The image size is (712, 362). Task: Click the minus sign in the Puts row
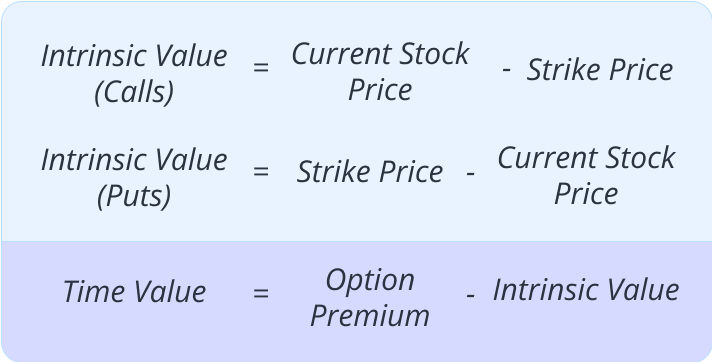pos(470,174)
